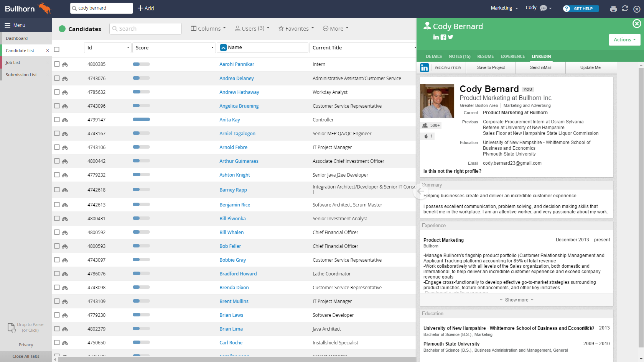Check the checkbox next to Anita Kay

pos(56,120)
